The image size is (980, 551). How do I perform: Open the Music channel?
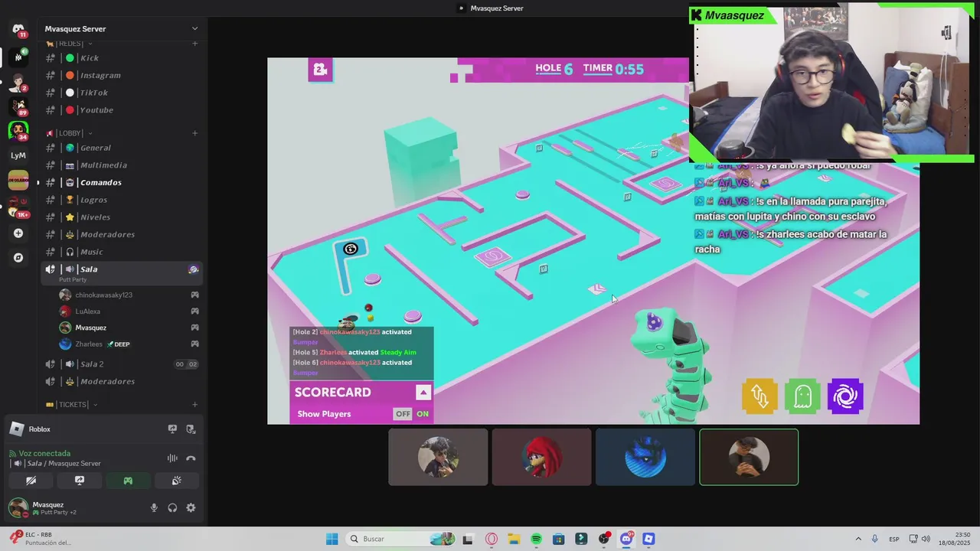[121, 252]
